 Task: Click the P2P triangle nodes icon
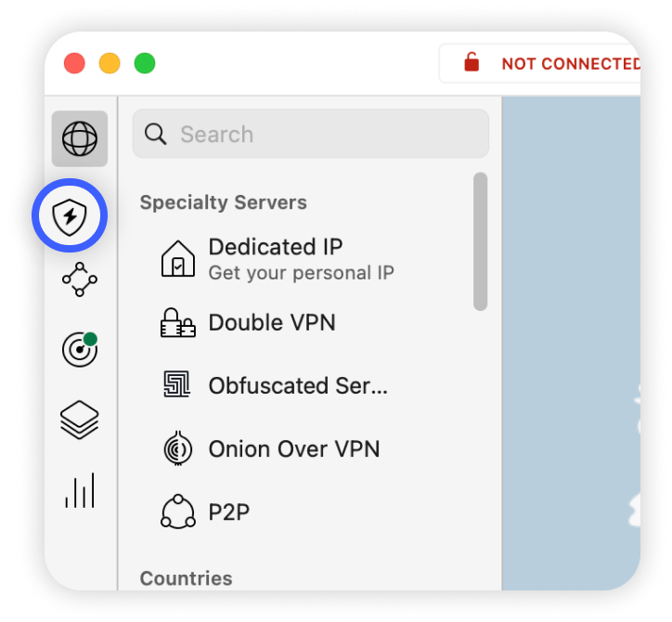(178, 512)
